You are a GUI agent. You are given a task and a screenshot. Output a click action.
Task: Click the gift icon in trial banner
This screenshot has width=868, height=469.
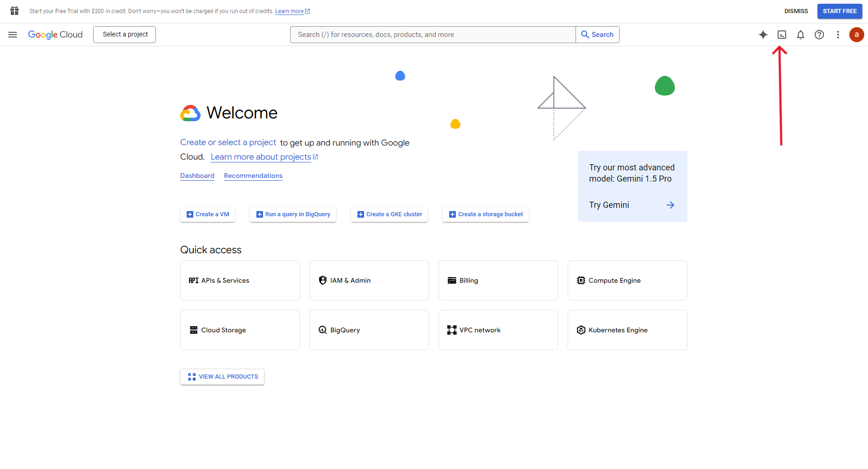tap(15, 11)
